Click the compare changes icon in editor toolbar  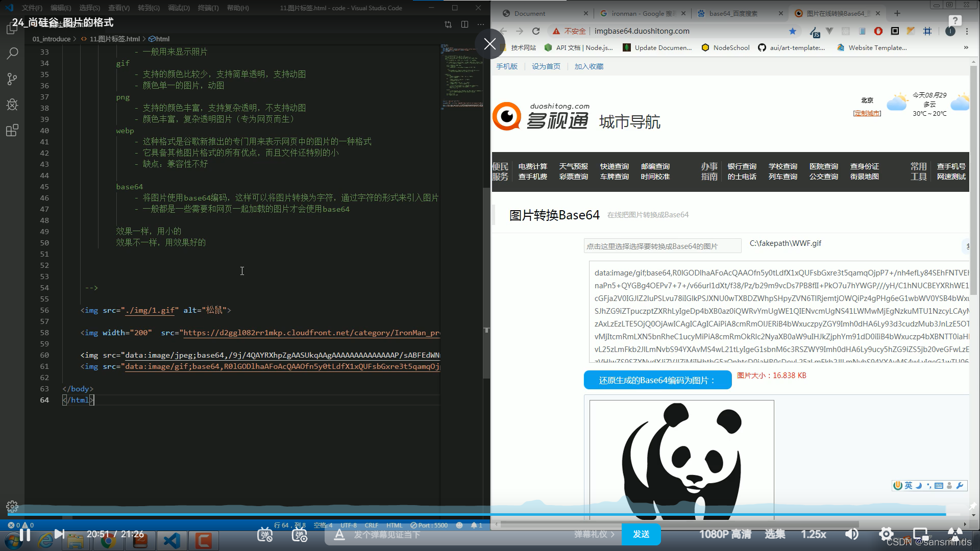[x=448, y=24]
